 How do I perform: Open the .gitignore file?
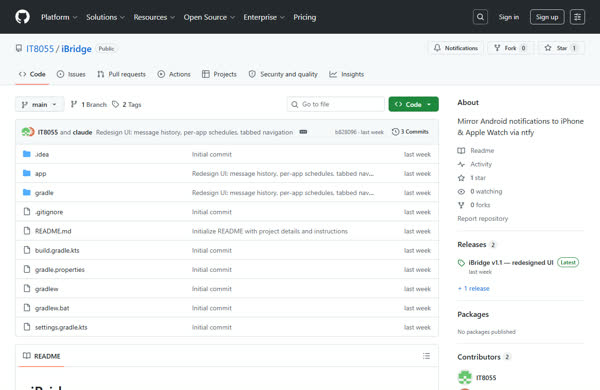tap(49, 212)
